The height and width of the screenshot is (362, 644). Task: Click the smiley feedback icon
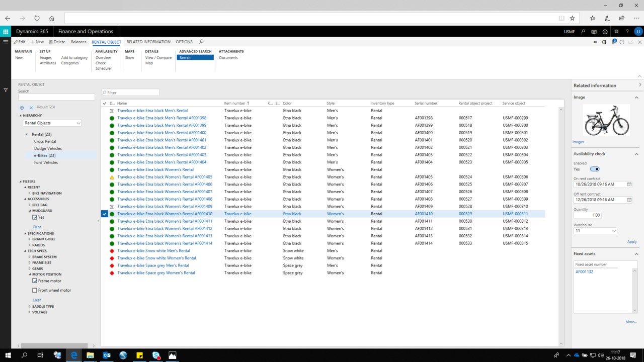point(605,31)
